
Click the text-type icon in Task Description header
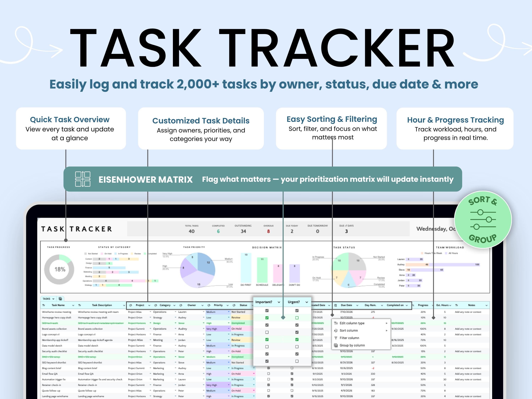pos(80,305)
